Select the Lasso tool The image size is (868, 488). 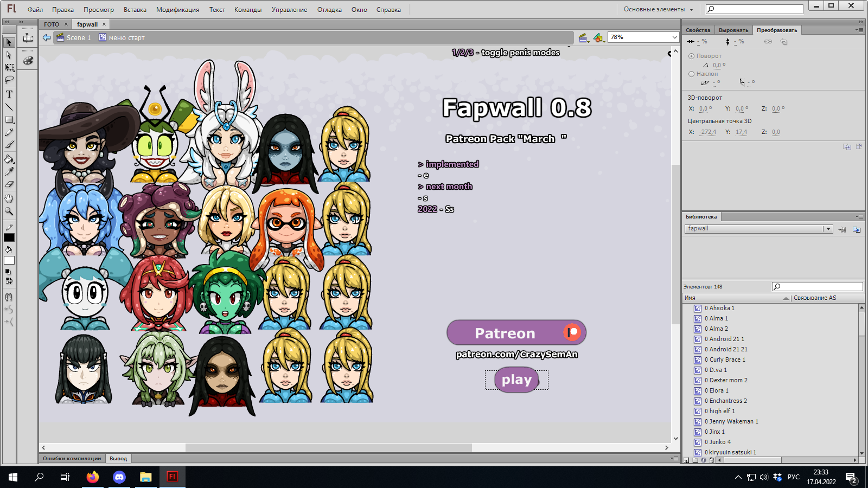tap(9, 80)
